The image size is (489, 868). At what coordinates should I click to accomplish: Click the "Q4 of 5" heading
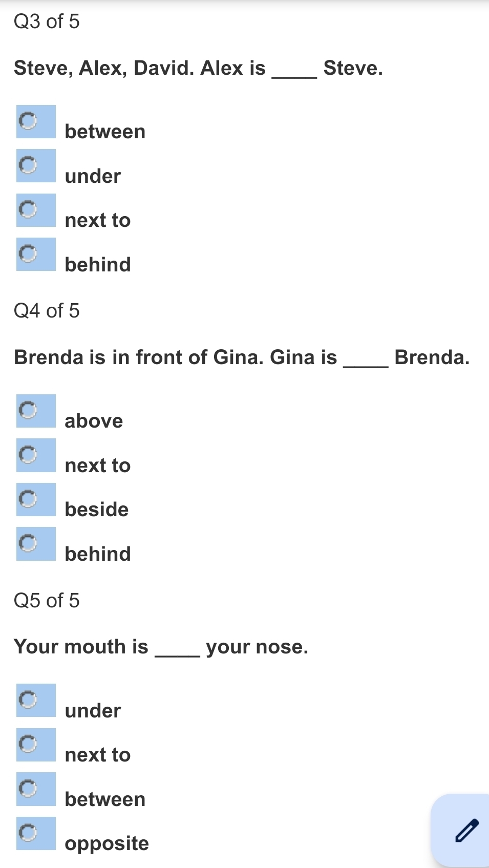47,311
